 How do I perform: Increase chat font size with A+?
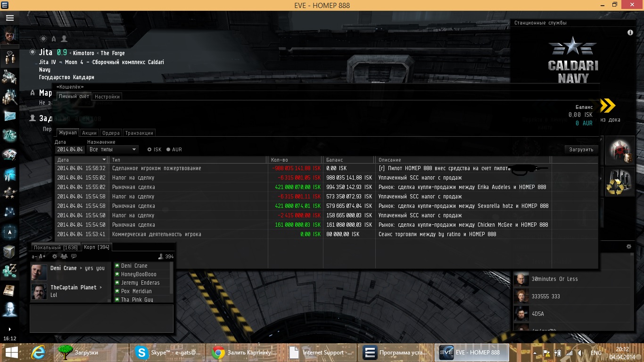[x=42, y=256]
